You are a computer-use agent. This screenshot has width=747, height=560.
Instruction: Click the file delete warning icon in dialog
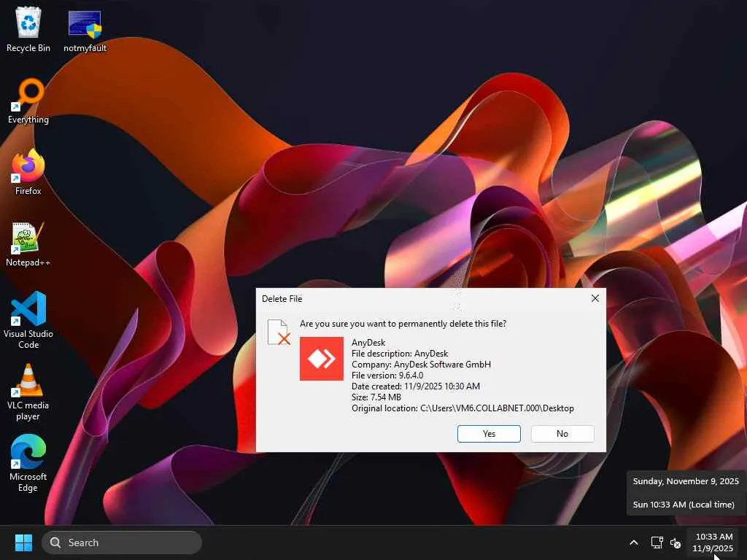point(279,332)
